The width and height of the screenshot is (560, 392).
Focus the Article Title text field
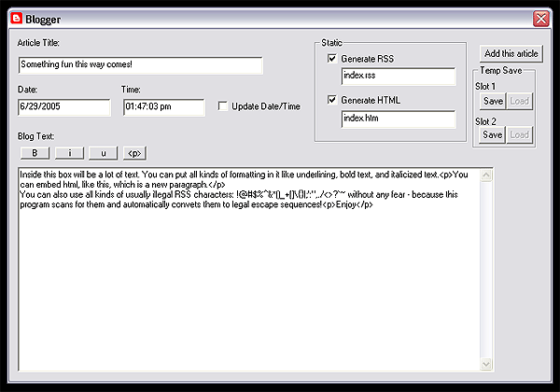tap(140, 64)
